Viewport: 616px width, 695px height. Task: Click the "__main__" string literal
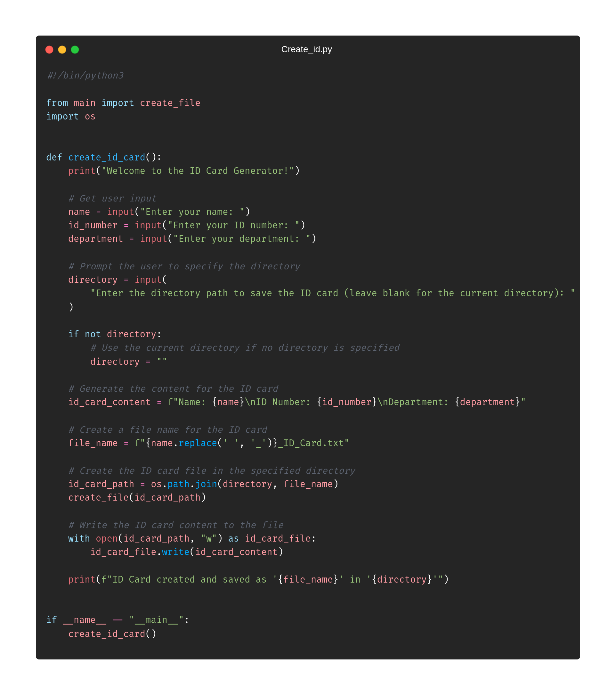(156, 620)
